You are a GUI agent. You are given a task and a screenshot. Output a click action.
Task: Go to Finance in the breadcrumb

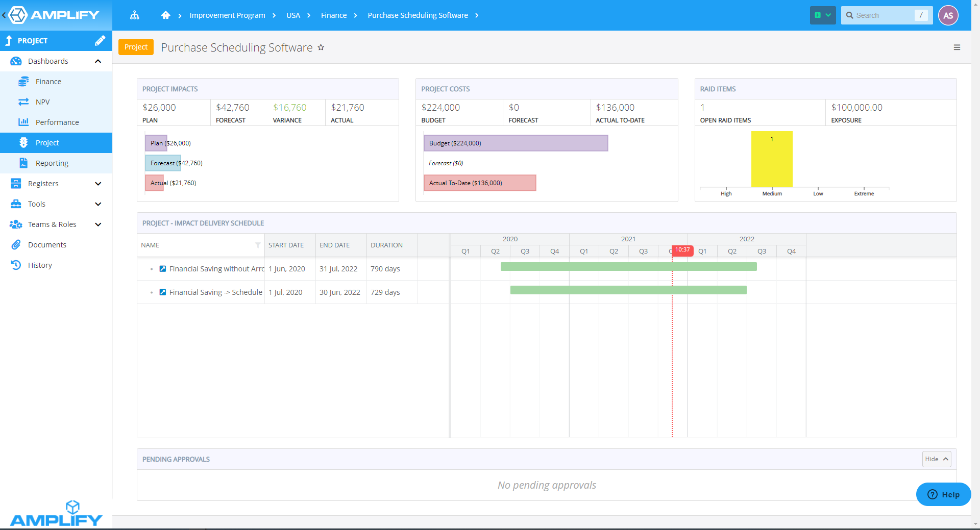coord(334,15)
